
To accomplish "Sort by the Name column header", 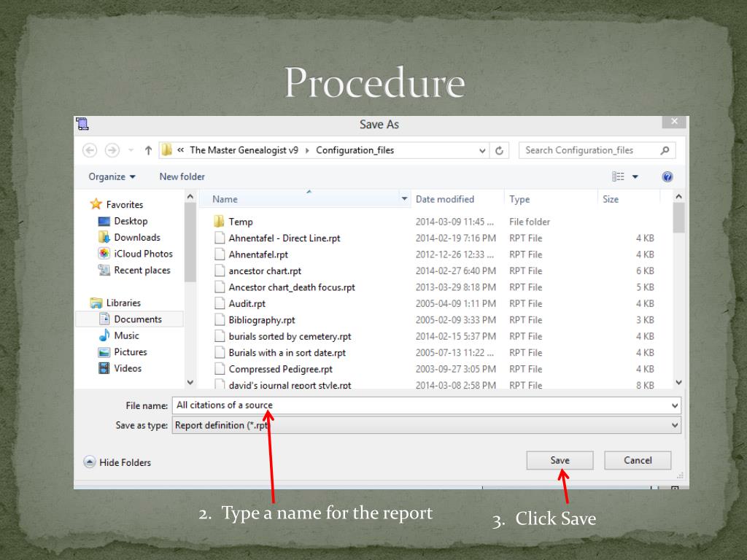I will coord(225,199).
